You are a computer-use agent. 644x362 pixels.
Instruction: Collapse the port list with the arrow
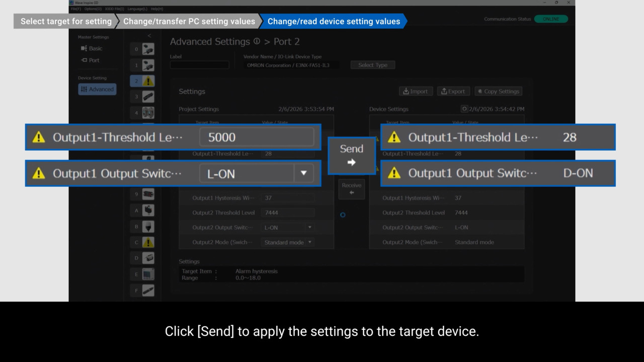[x=149, y=36]
